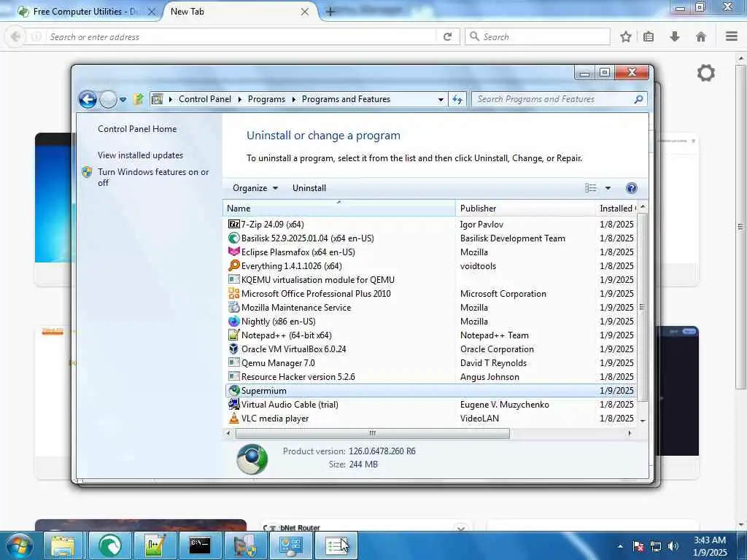
Task: Click the Mozilla Maintenance Service icon
Action: click(233, 307)
